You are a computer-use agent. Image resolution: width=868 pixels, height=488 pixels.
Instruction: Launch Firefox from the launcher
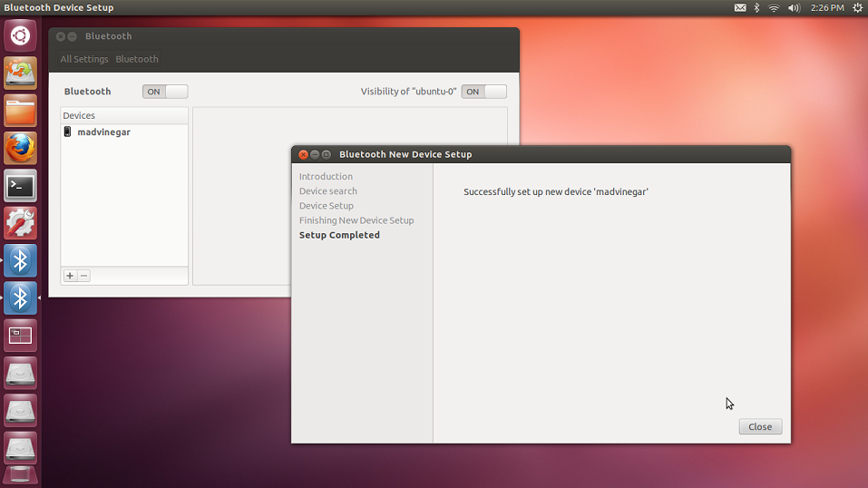[20, 148]
